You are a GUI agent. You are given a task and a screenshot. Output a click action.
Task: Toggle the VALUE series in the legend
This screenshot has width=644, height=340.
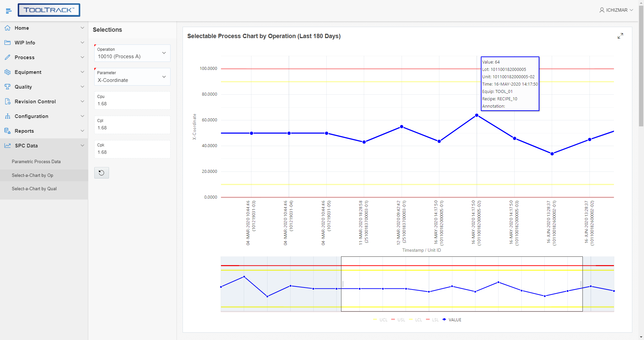coord(452,320)
